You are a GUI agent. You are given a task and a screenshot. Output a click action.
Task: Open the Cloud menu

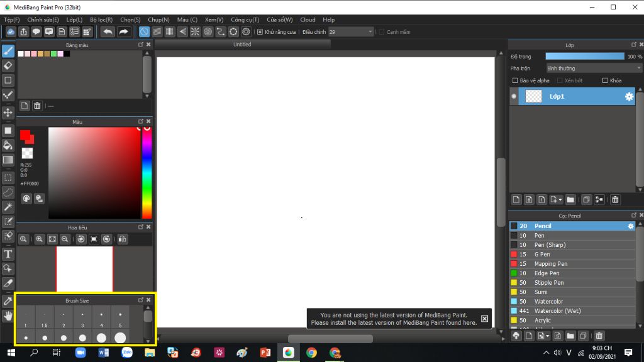pyautogui.click(x=308, y=19)
